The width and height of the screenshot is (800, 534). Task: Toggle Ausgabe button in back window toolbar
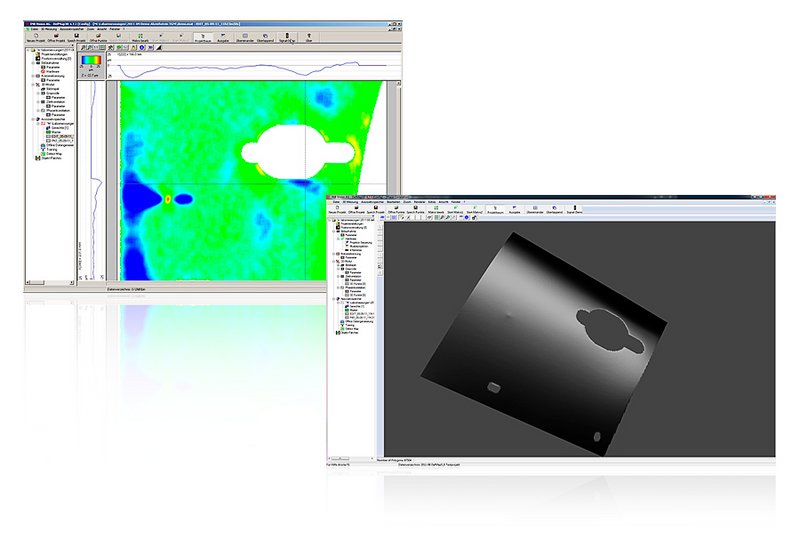pyautogui.click(x=223, y=37)
